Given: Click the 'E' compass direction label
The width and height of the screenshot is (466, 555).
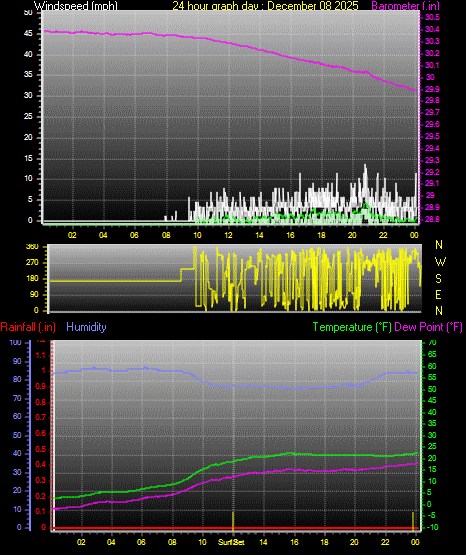Looking at the screenshot, I should (438, 294).
